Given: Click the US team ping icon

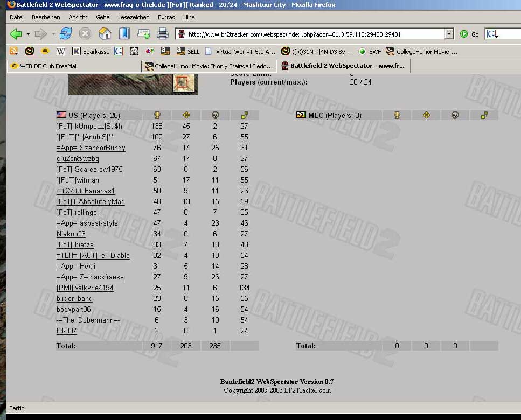Looking at the screenshot, I should pos(245,115).
